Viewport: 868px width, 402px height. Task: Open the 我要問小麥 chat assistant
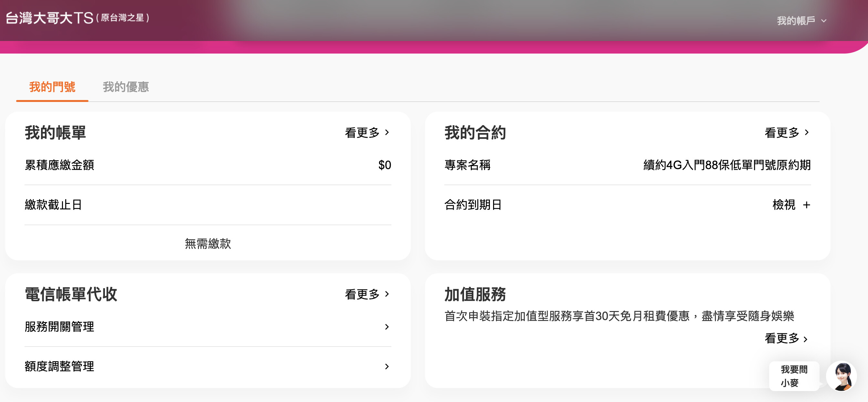click(x=794, y=376)
